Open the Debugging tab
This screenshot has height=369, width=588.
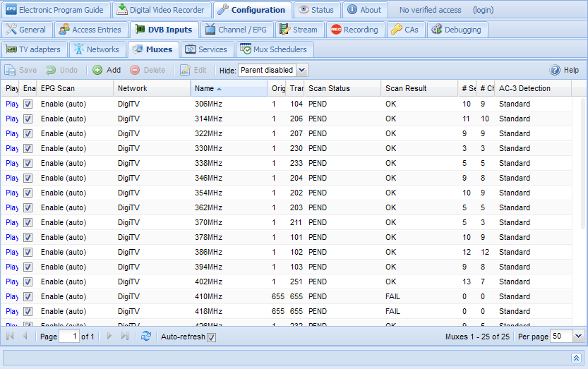click(x=457, y=30)
